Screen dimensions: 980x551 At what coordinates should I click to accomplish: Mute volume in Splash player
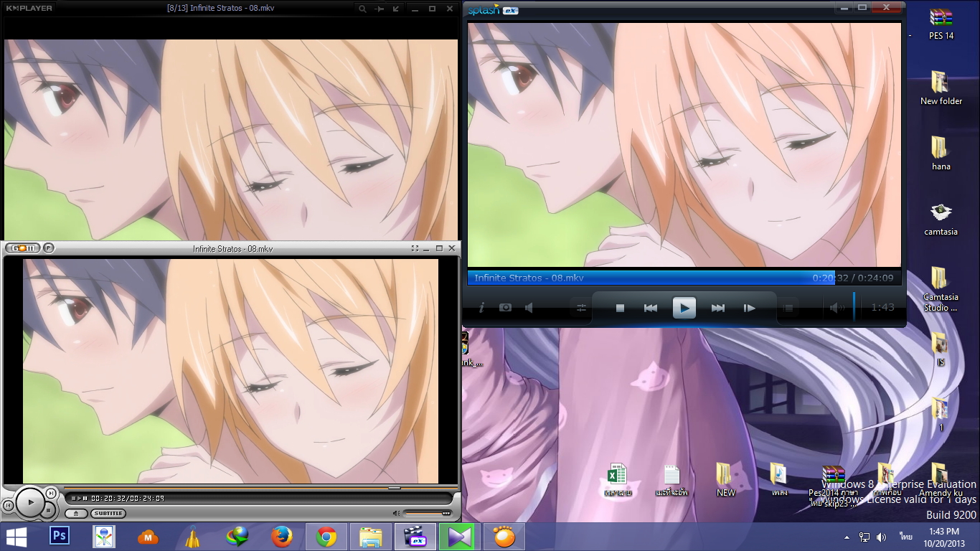(x=837, y=308)
